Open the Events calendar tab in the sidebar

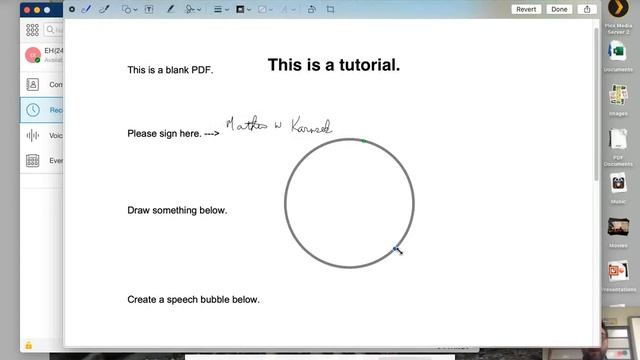click(x=42, y=160)
